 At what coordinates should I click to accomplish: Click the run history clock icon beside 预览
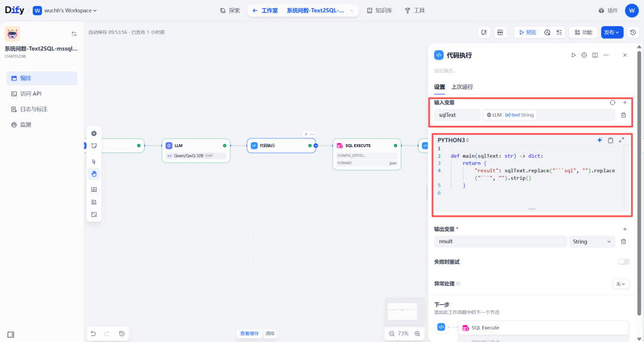[x=547, y=32]
